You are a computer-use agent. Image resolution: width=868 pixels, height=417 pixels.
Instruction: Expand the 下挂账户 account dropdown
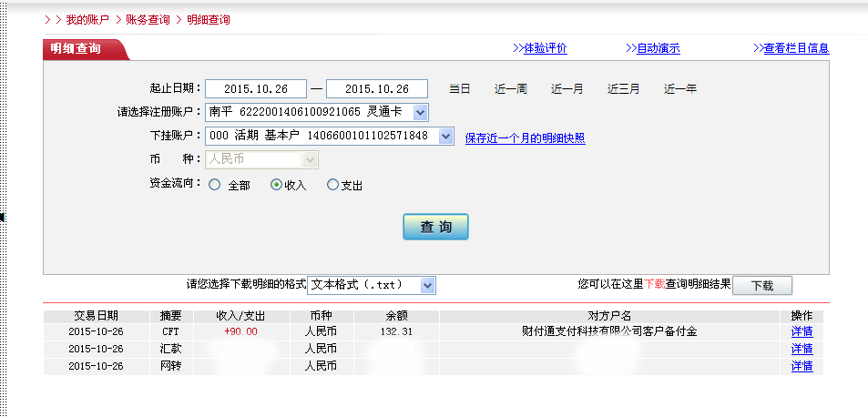[445, 136]
